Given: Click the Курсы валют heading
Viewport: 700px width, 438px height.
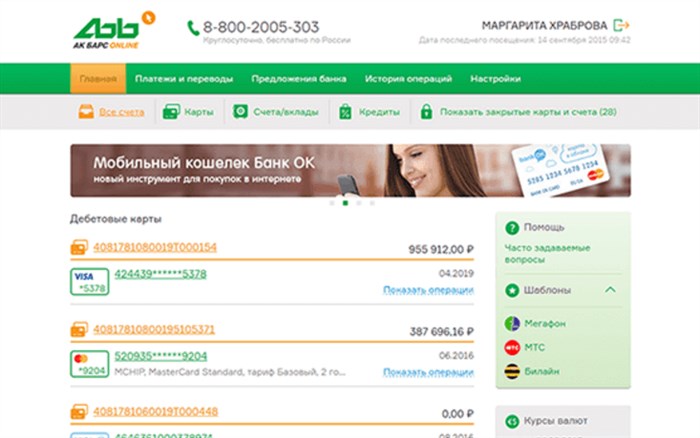Looking at the screenshot, I should click(x=555, y=421).
